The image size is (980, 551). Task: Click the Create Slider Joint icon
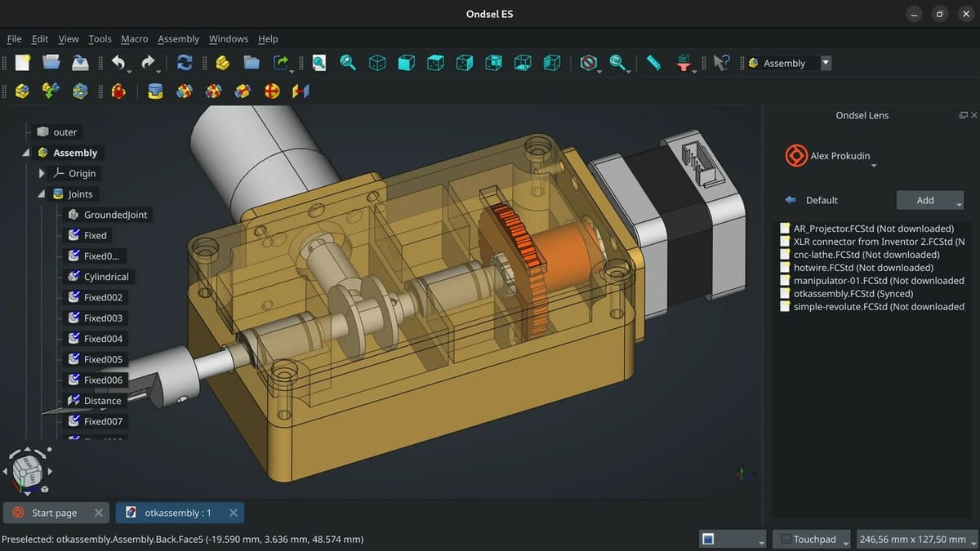coord(243,91)
